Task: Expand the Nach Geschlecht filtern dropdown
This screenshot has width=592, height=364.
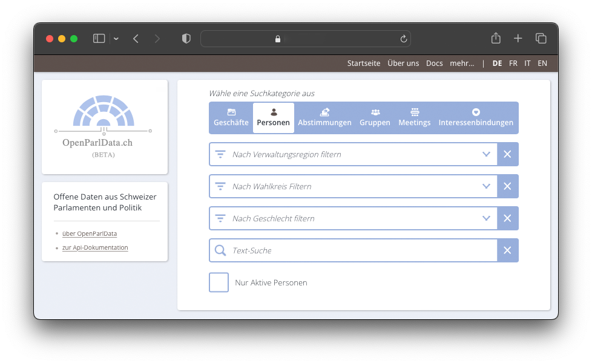Action: [x=485, y=218]
